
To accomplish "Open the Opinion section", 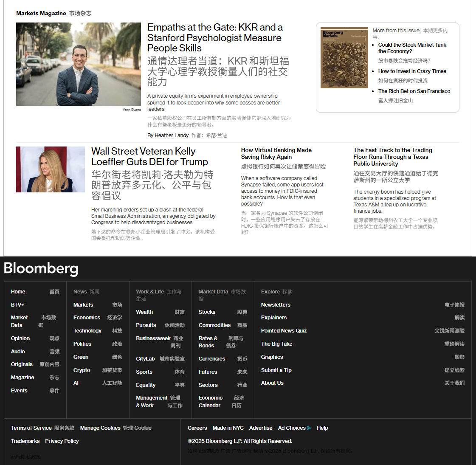I will 20,338.
